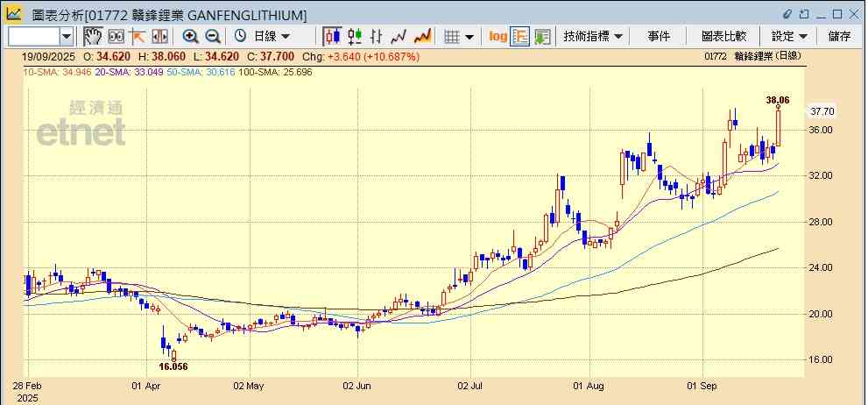
Task: Click the C: 37.700 close value
Action: click(x=272, y=56)
